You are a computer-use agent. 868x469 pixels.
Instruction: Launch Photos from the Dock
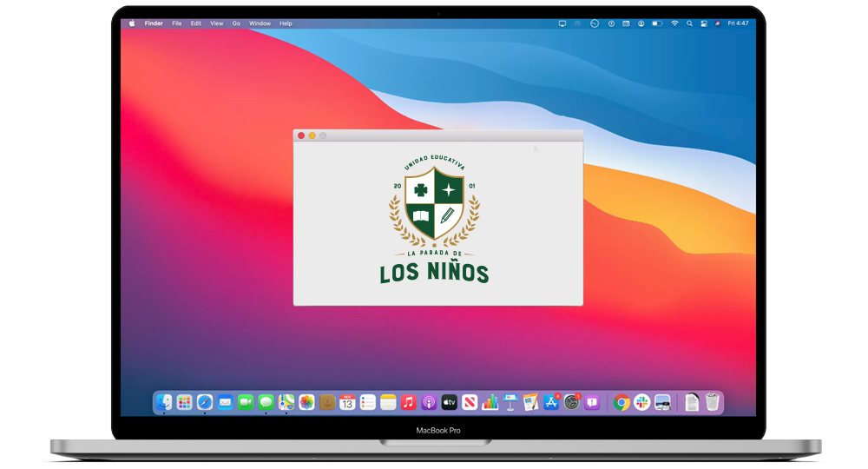306,402
